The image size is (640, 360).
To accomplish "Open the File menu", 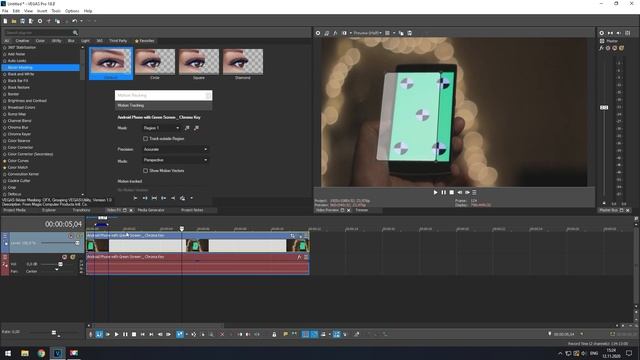I will [x=5, y=11].
